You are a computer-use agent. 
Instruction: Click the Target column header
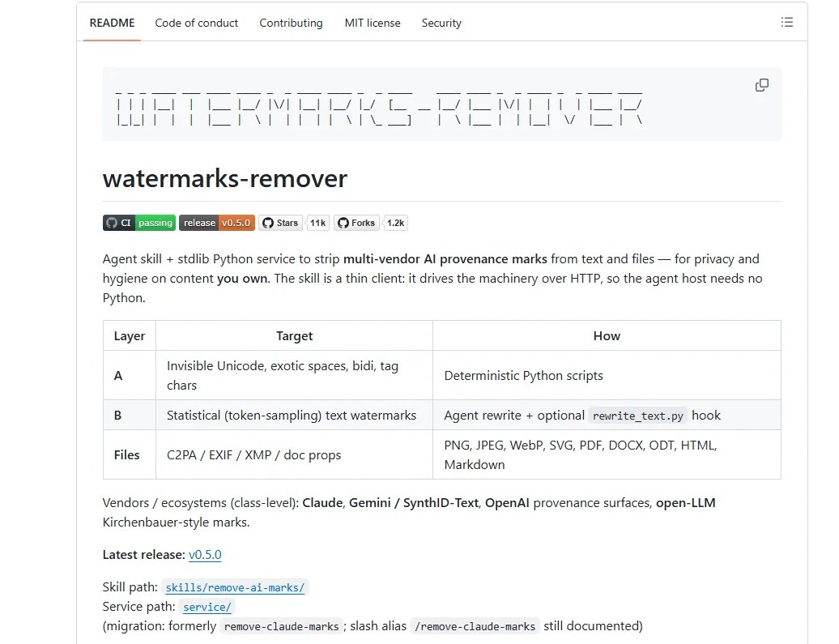coord(294,335)
